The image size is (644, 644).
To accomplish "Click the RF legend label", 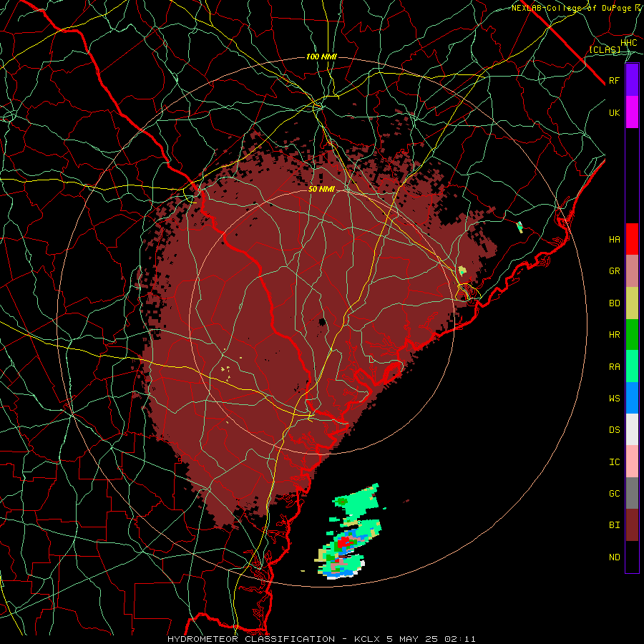I will tap(615, 80).
